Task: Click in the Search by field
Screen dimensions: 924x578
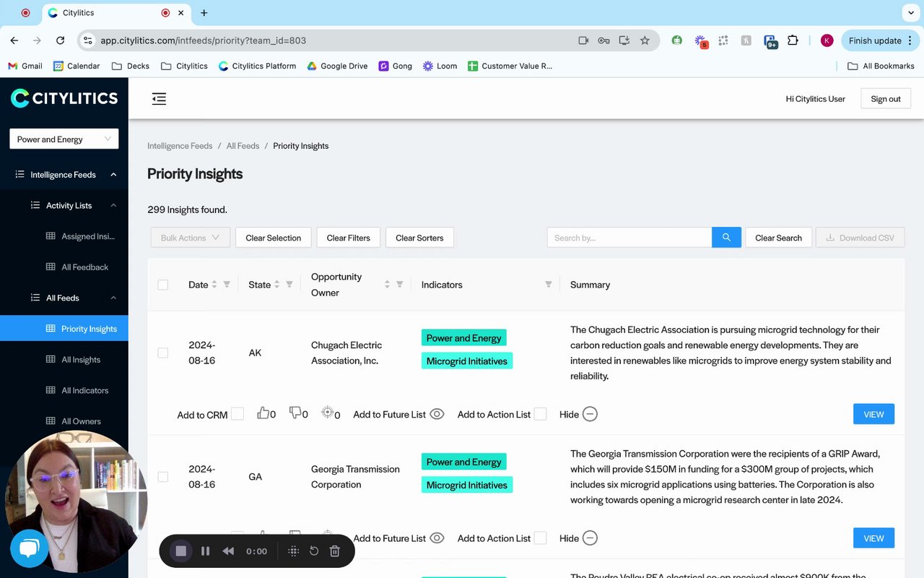Action: click(x=629, y=238)
